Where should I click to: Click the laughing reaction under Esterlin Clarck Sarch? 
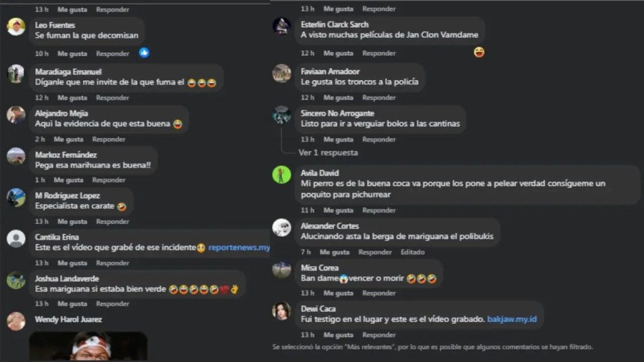(479, 52)
